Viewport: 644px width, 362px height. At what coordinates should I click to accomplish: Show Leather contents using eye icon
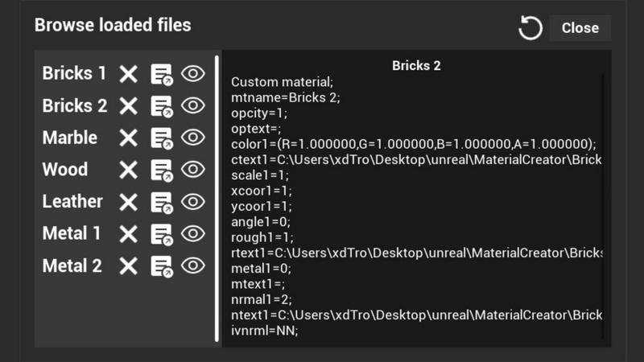coord(193,202)
